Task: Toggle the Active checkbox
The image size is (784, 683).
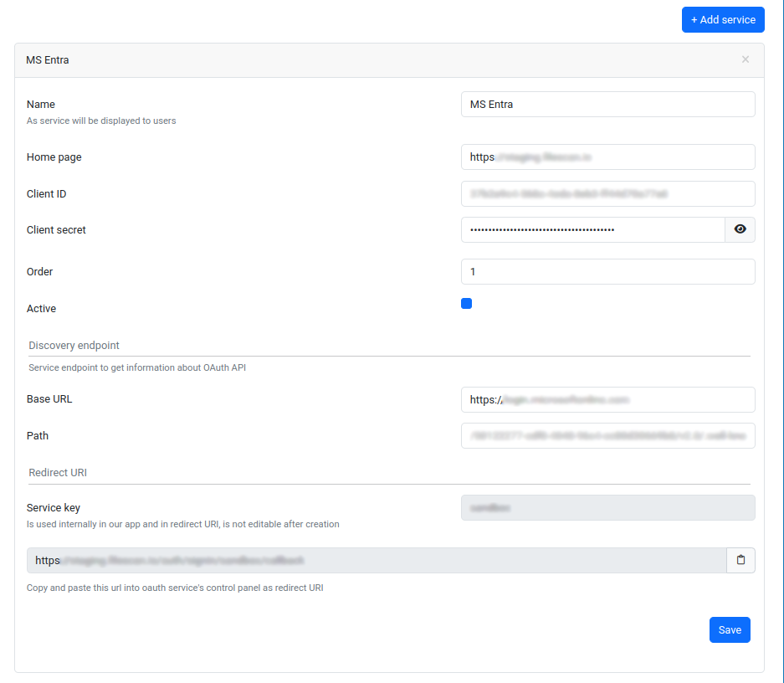Action: point(467,304)
